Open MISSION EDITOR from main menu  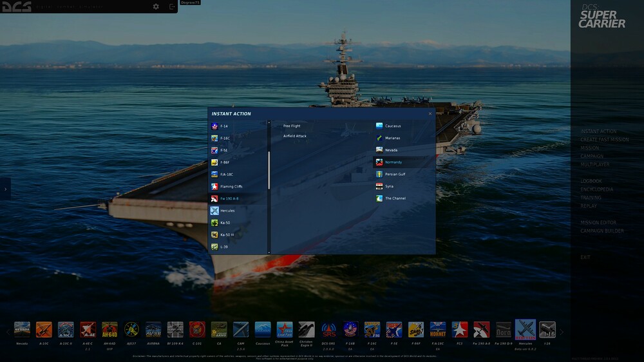598,223
